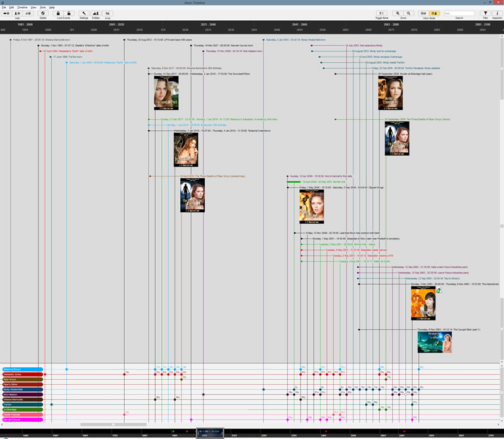504x439 pixels.
Task: Click the horizontal scrollbar thumb below entity rows
Action: [x=113, y=425]
